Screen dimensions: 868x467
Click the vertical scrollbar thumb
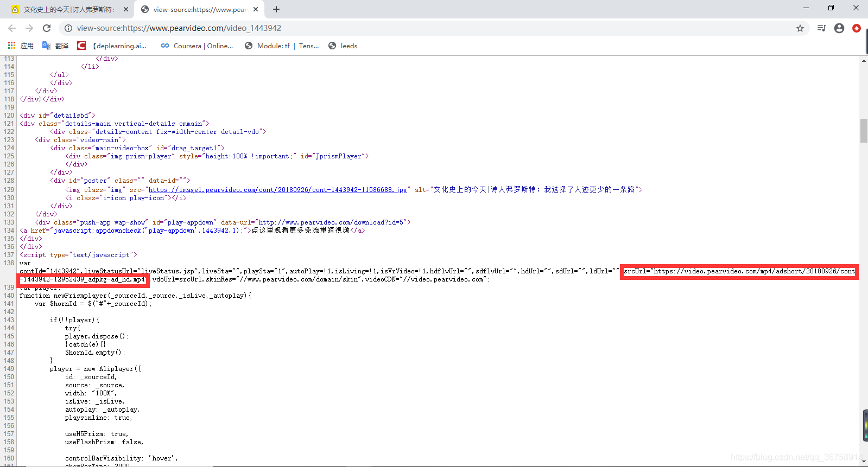(864, 130)
